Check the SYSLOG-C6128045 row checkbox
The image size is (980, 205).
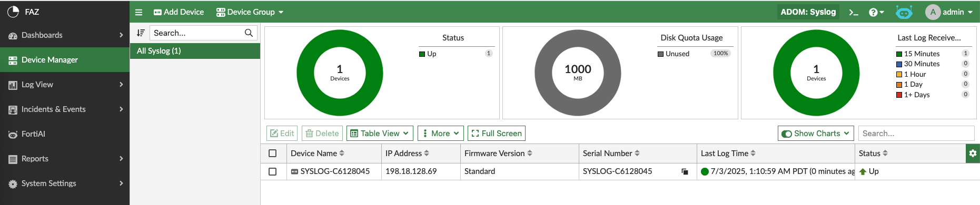(x=272, y=171)
